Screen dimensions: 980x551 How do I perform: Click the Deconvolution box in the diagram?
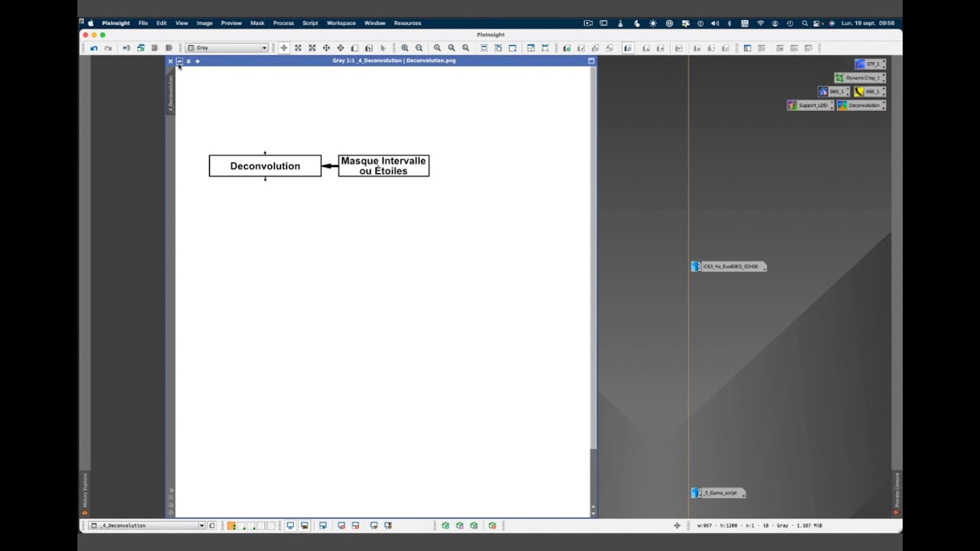point(265,166)
